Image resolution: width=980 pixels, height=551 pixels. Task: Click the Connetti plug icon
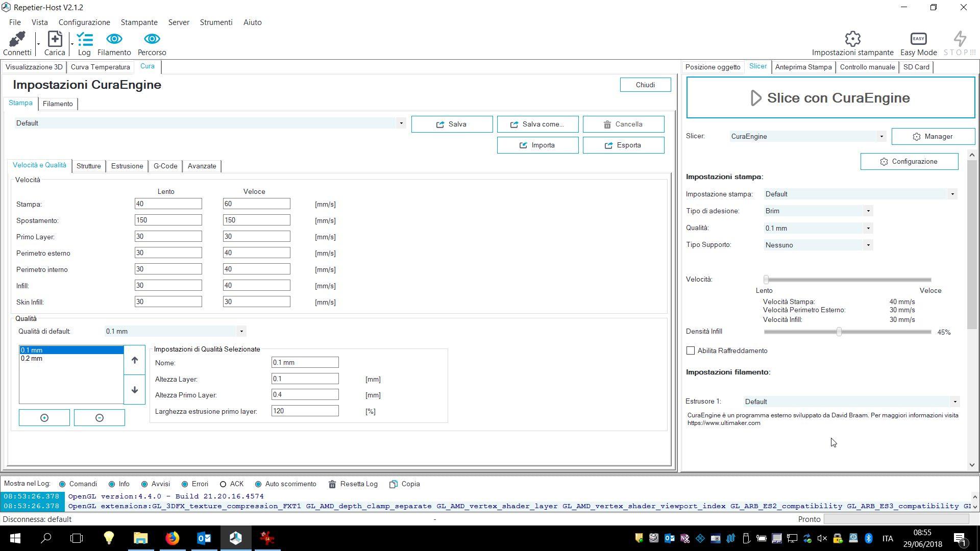pyautogui.click(x=17, y=39)
